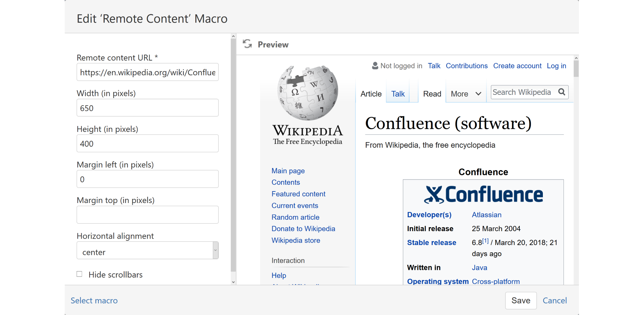Screen dimensions: 644x315
Task: Click the Confluence logo in infobox
Action: click(x=483, y=195)
